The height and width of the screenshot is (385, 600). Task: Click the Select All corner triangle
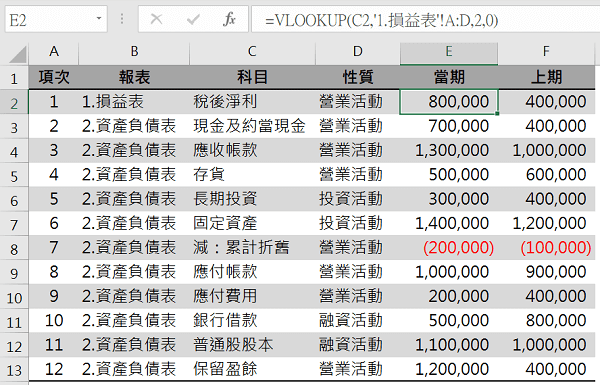(18, 54)
